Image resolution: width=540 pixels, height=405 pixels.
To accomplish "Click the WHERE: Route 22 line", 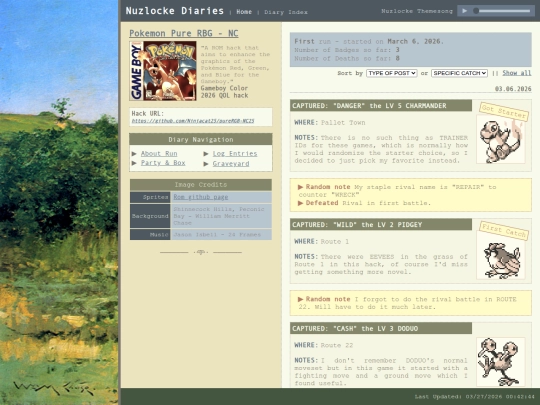I will click(324, 345).
